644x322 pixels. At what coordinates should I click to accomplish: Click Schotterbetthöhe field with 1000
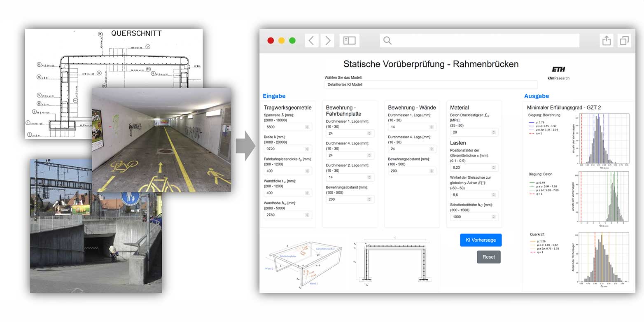474,217
